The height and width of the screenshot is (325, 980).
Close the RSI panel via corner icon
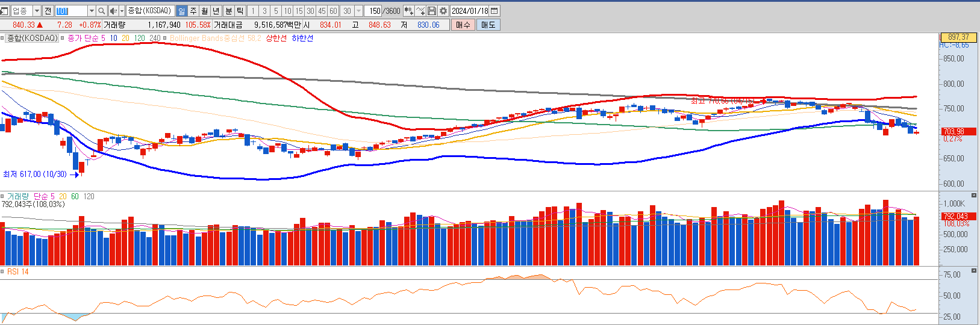tap(974, 271)
